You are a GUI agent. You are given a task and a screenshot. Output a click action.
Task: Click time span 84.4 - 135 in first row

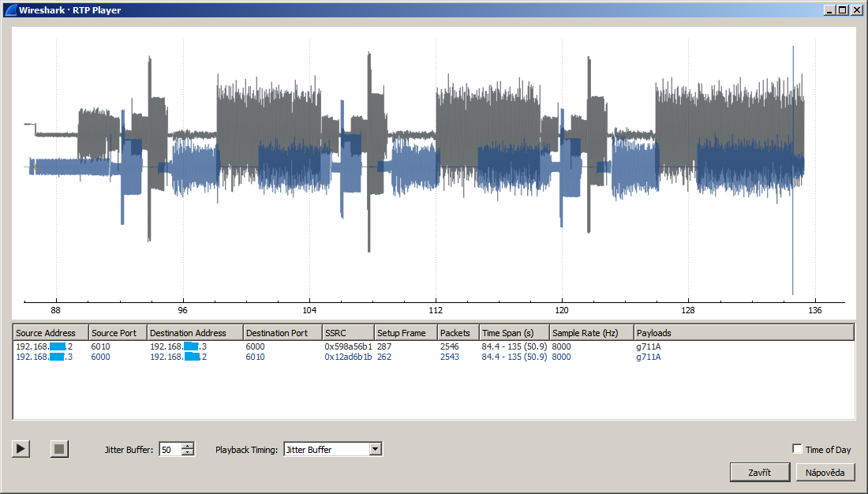514,346
